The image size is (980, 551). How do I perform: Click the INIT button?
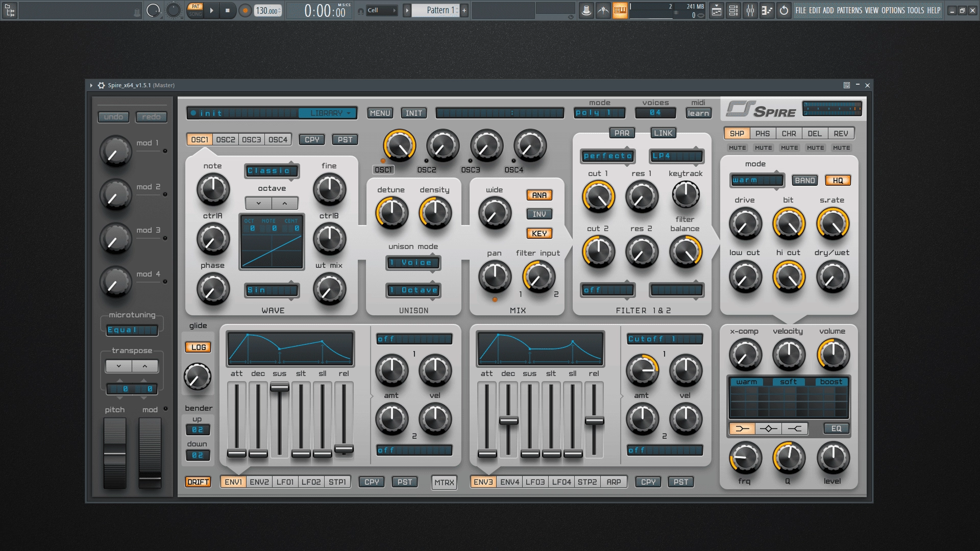414,113
